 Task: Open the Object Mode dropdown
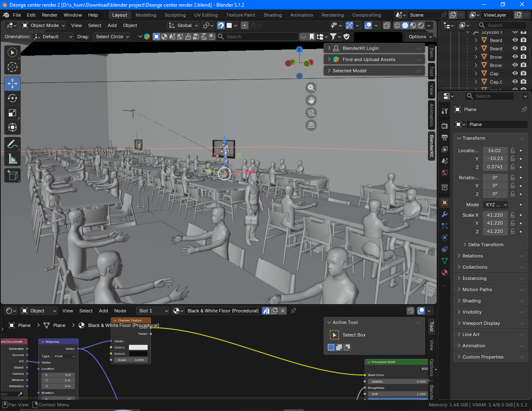[44, 25]
